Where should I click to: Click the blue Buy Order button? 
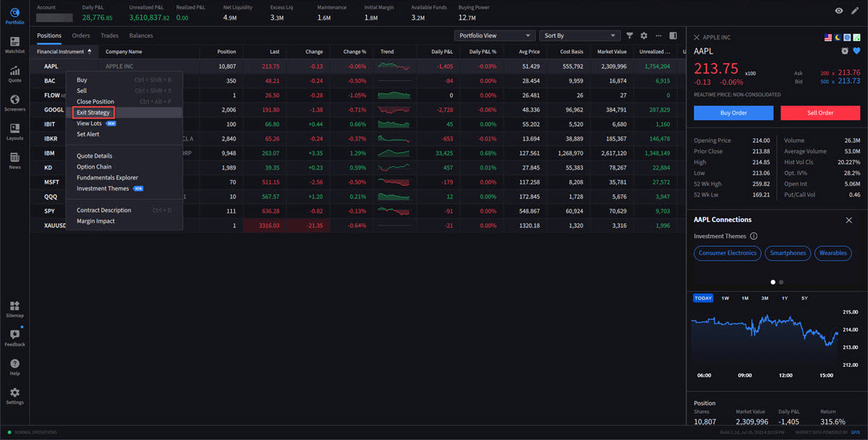point(733,113)
